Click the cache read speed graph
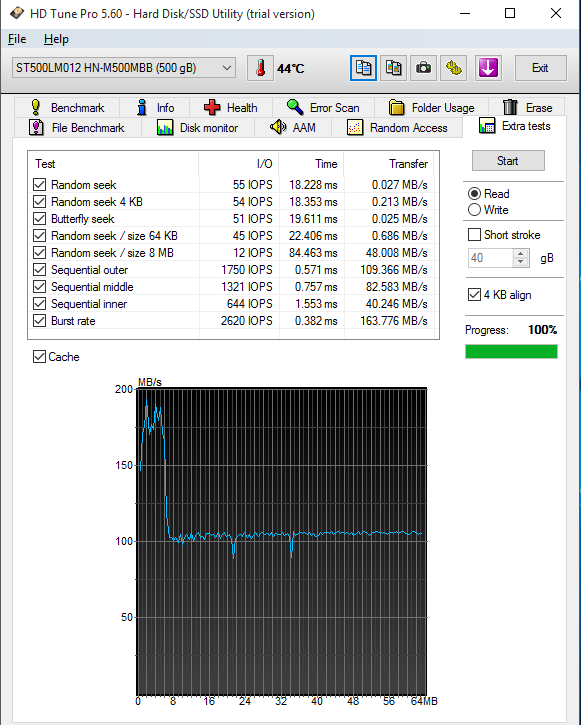Image resolution: width=581 pixels, height=725 pixels. (x=281, y=542)
